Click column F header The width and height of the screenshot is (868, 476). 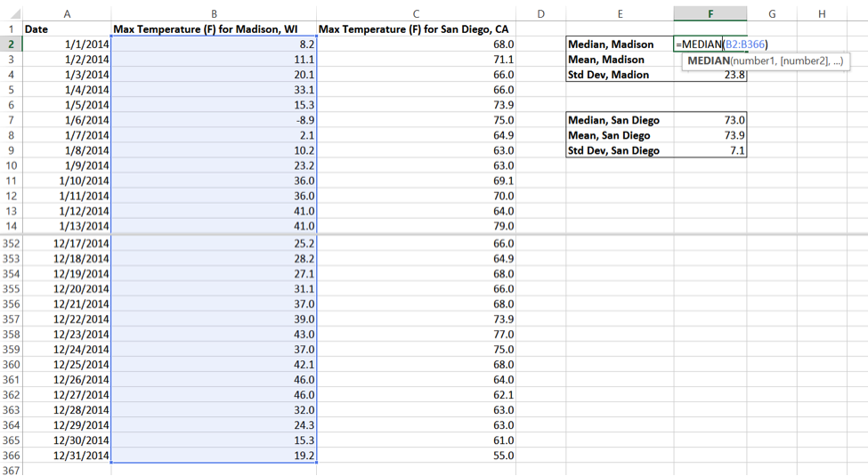click(x=710, y=13)
